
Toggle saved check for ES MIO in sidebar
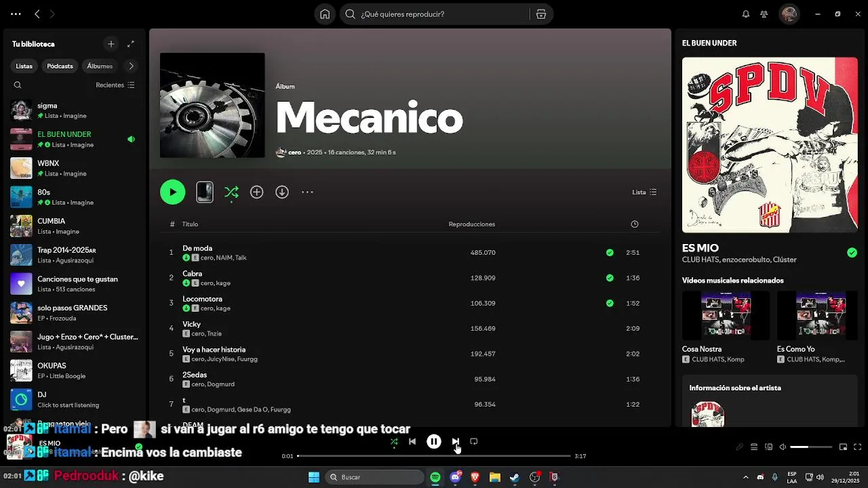(x=852, y=253)
